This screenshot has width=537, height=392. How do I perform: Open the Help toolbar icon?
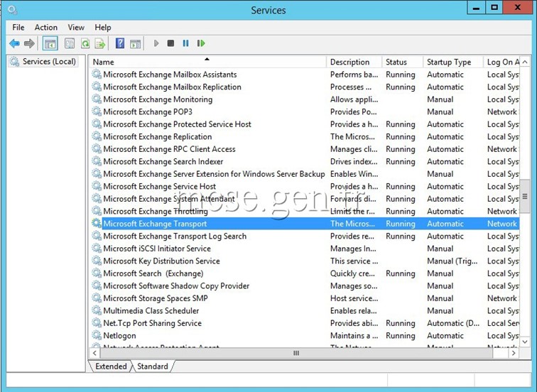click(x=120, y=43)
